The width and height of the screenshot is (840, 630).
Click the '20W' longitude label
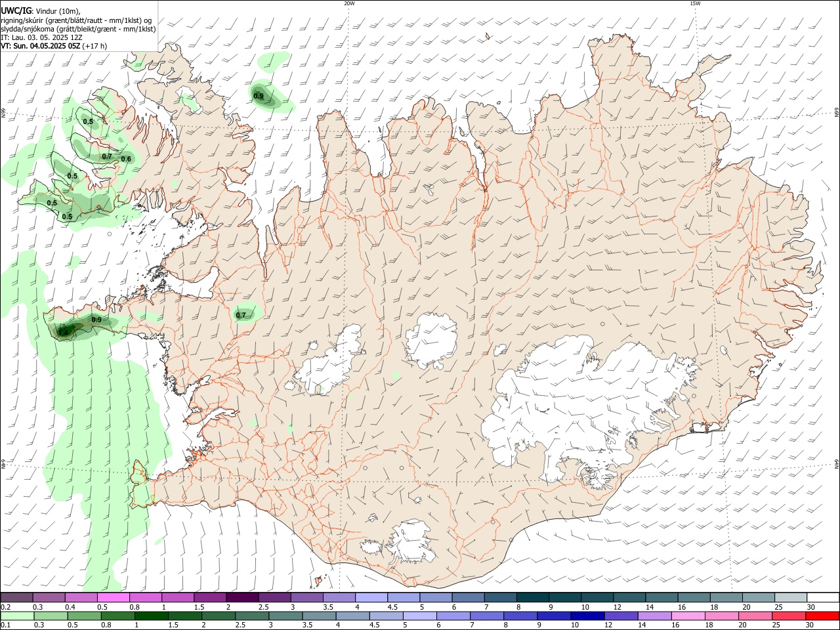(x=349, y=3)
